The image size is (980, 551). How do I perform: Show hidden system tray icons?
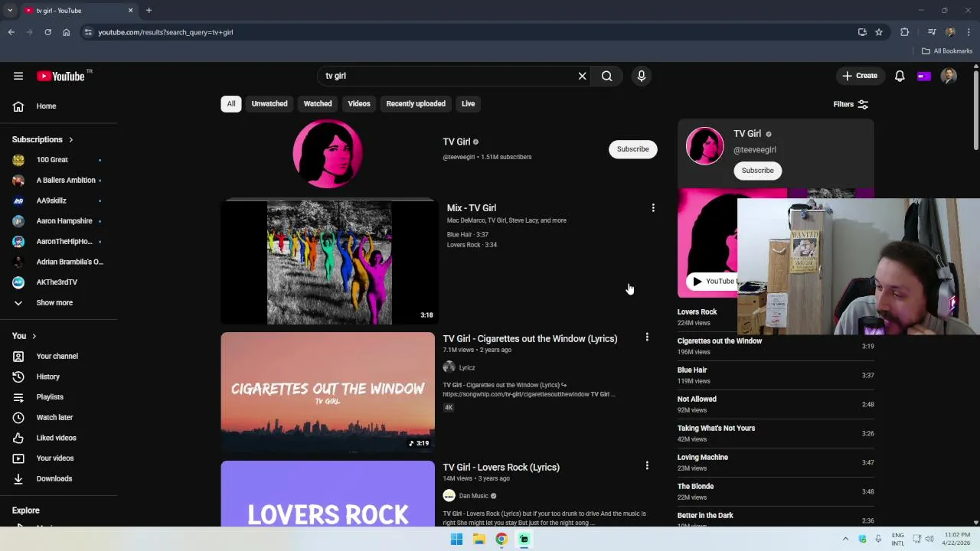tap(845, 540)
